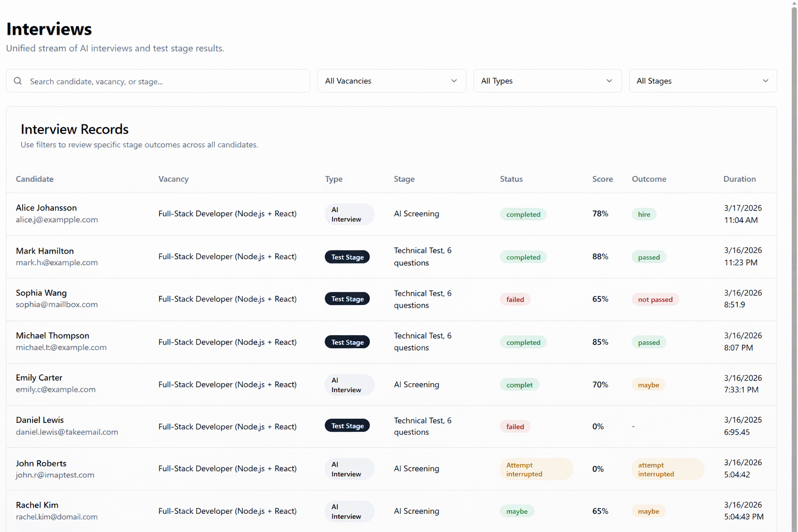Click Emily Carter's AI Interview badge
This screenshot has width=798, height=532.
pyautogui.click(x=350, y=385)
